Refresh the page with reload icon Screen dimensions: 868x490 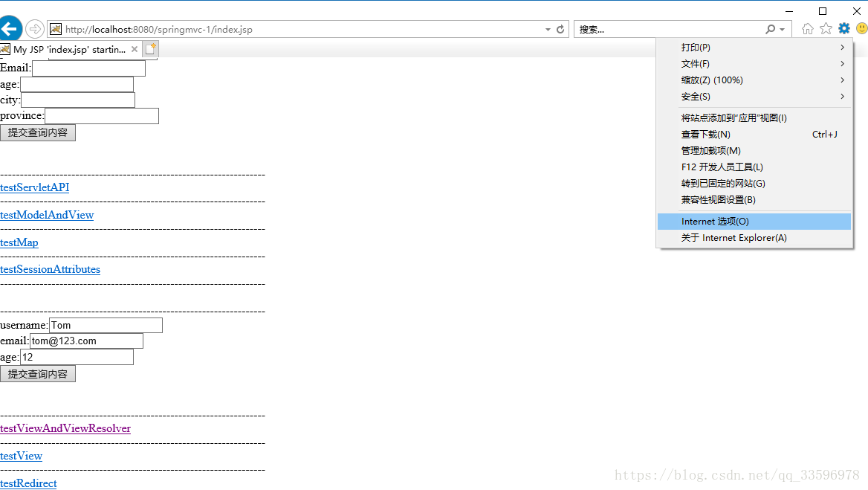pyautogui.click(x=560, y=29)
